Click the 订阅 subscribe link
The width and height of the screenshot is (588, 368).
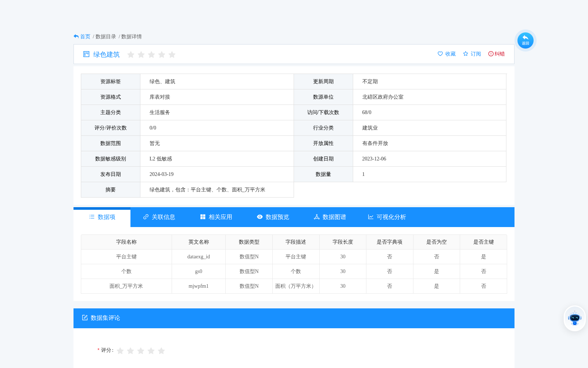point(476,54)
